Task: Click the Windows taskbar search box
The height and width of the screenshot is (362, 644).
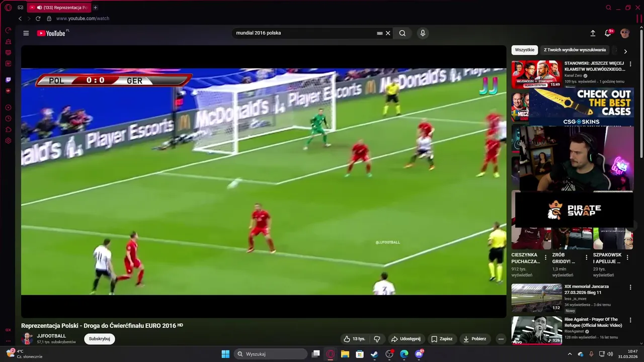Action: pos(271,354)
